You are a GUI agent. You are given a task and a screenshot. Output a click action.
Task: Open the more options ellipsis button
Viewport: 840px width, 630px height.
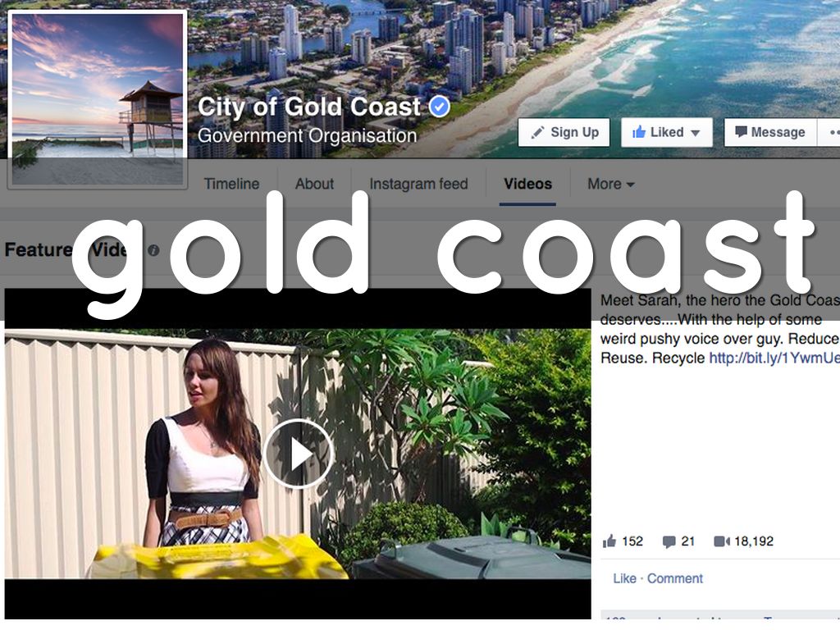(x=829, y=132)
